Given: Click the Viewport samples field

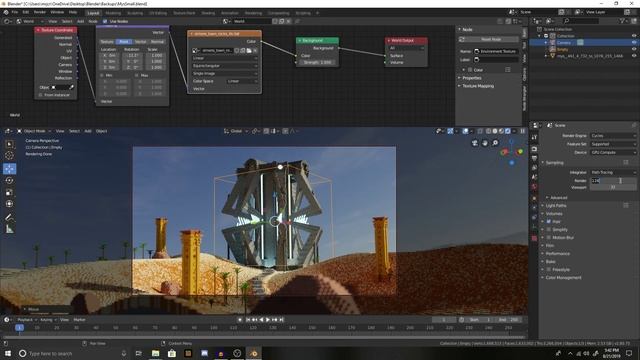Looking at the screenshot, I should tap(613, 187).
